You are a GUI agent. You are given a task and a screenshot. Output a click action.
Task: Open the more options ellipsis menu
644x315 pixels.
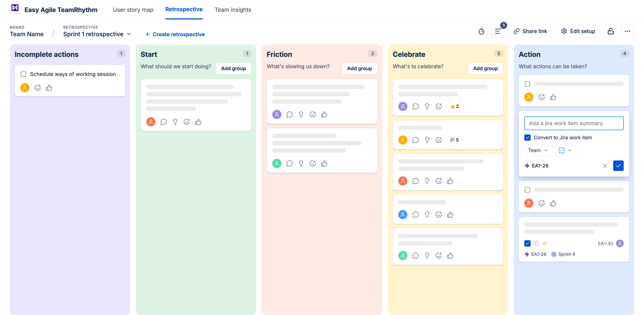(627, 31)
